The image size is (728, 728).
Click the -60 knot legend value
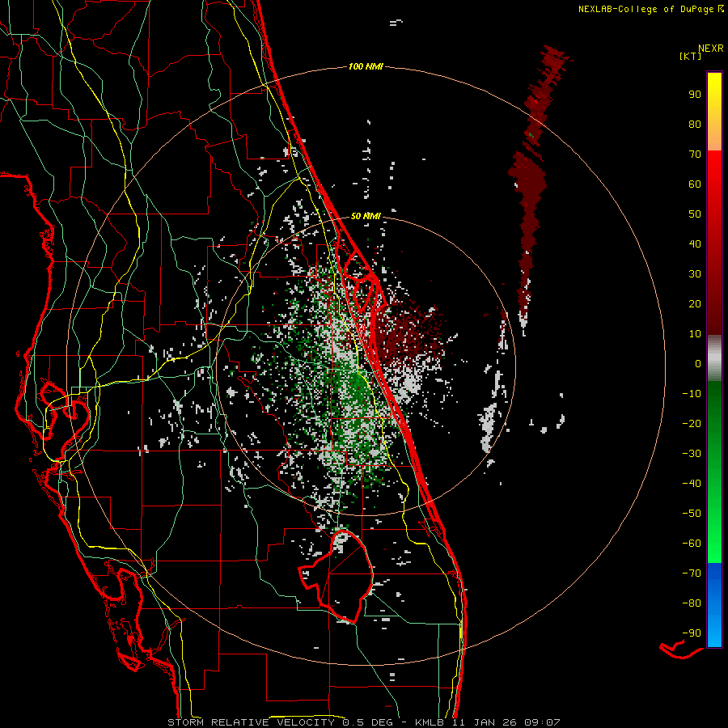(692, 544)
